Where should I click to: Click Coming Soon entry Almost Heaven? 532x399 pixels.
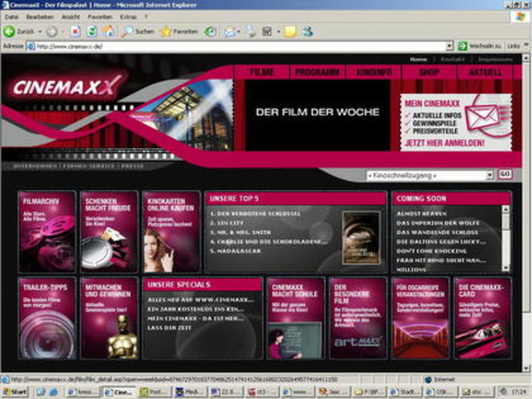click(421, 214)
